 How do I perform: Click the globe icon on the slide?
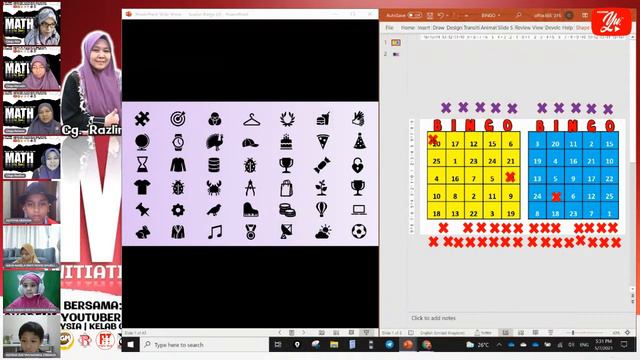coord(142,142)
